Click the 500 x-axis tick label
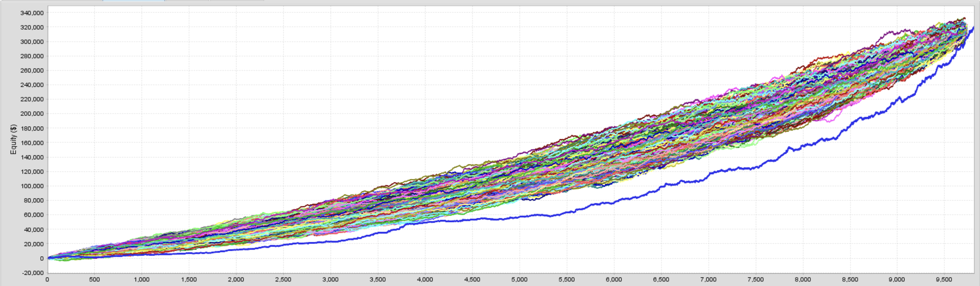Screen dimensions: 980x286 tap(94, 280)
